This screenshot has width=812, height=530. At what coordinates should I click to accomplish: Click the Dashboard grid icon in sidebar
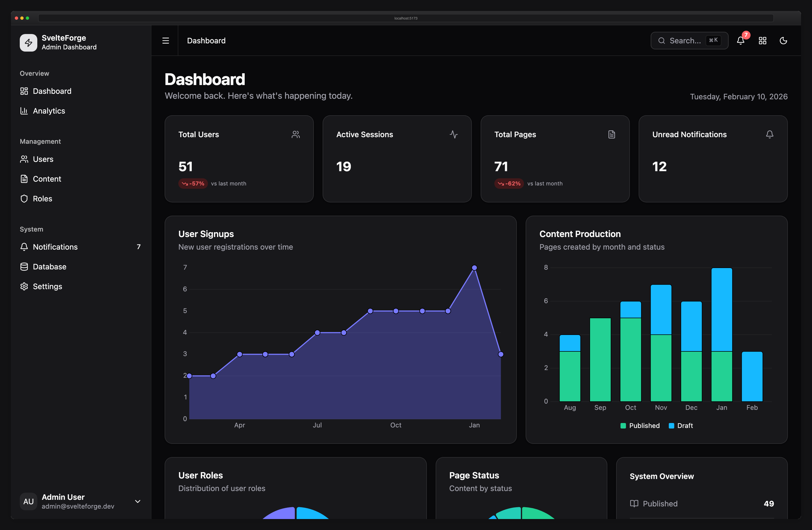[x=24, y=91]
